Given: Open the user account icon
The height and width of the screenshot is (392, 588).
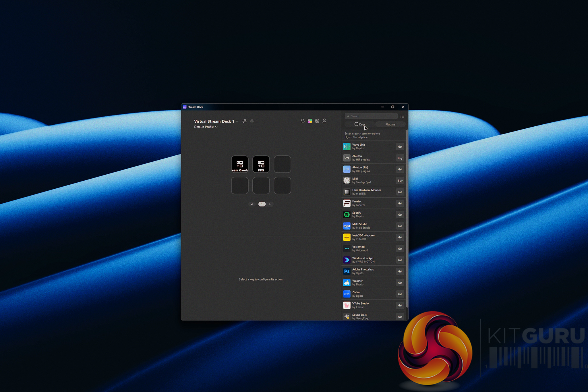Looking at the screenshot, I should click(x=324, y=121).
